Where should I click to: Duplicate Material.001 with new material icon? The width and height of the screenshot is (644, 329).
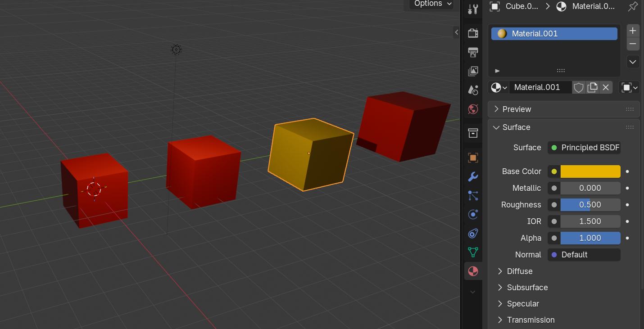[x=592, y=87]
